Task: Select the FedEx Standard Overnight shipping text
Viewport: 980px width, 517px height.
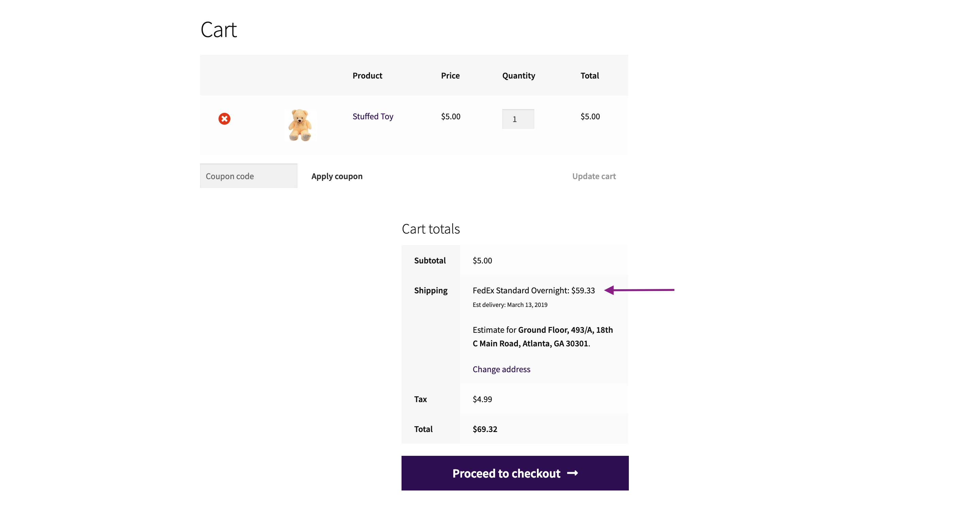Action: click(x=533, y=291)
